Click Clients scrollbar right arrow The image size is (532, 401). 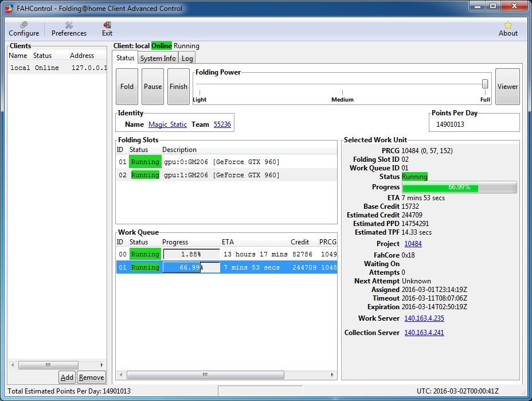tap(101, 365)
